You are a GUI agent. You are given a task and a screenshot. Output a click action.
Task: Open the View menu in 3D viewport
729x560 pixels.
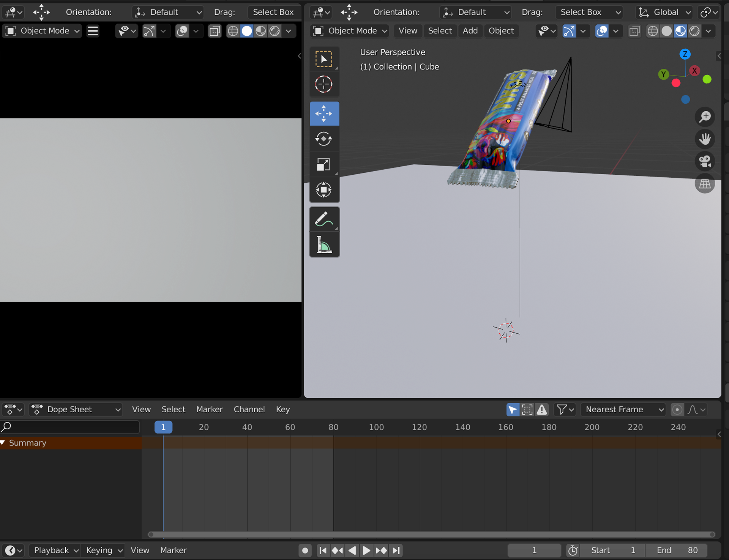[x=408, y=31]
